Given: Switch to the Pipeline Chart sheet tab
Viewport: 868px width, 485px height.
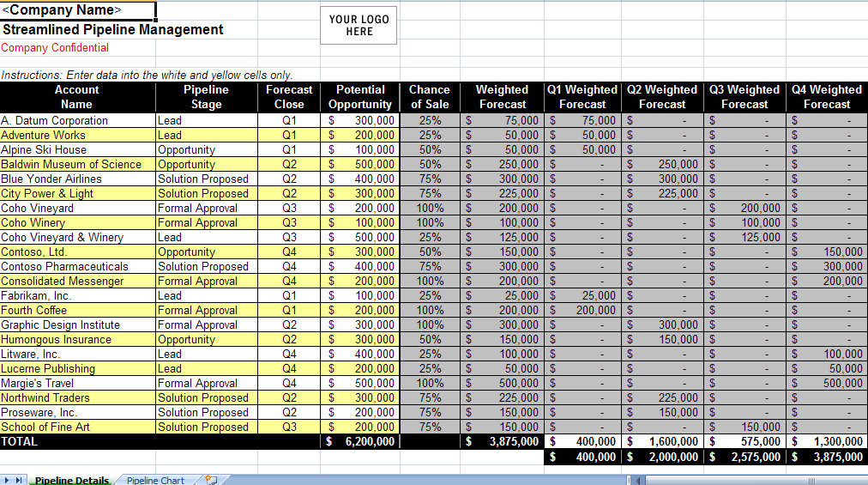Looking at the screenshot, I should (155, 480).
